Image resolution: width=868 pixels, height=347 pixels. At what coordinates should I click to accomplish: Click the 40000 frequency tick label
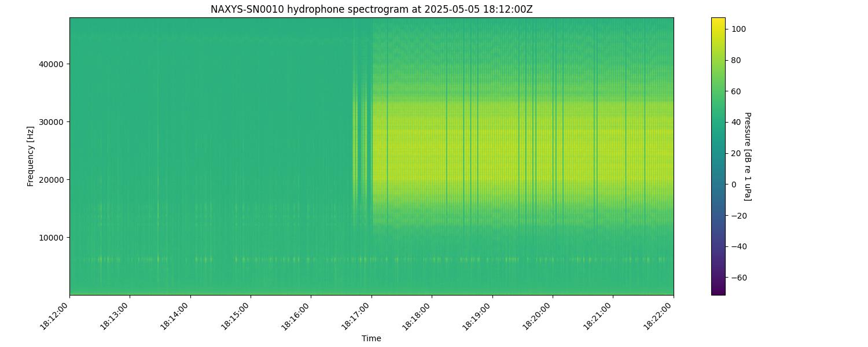[x=53, y=64]
